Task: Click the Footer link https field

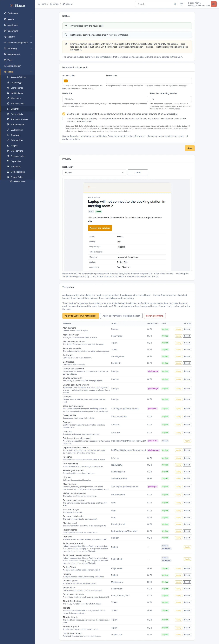Action: pyautogui.click(x=105, y=99)
